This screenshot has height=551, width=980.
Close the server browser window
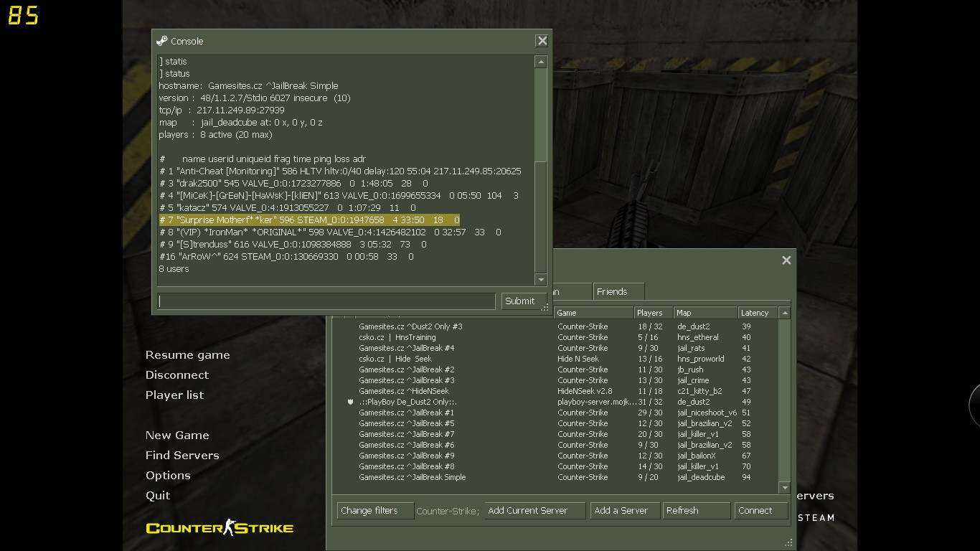pyautogui.click(x=786, y=260)
